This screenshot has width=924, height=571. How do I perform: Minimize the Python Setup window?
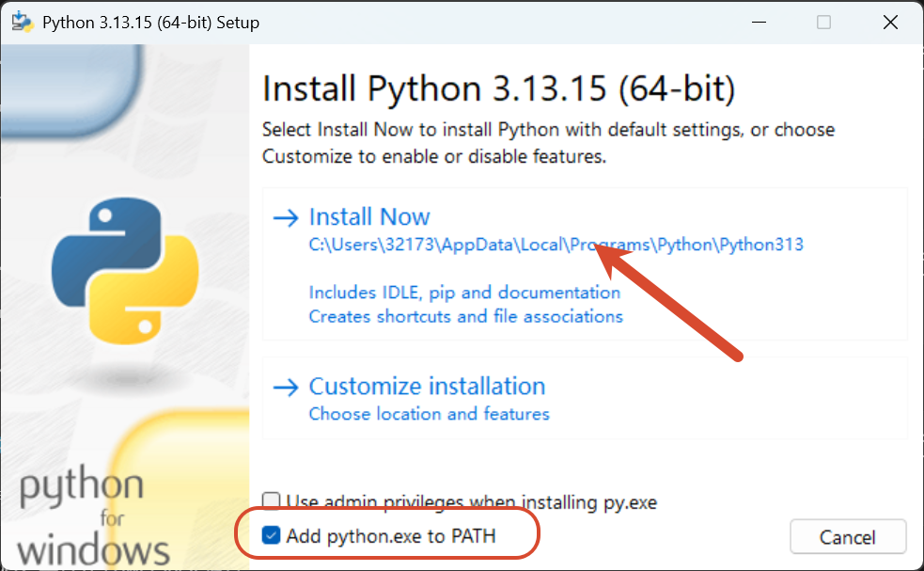tap(759, 23)
